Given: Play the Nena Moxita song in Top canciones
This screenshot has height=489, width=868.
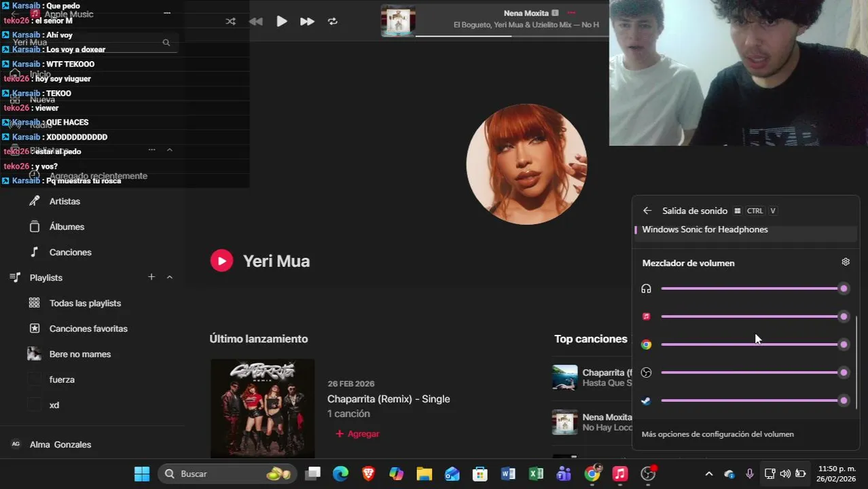Looking at the screenshot, I should coord(564,422).
